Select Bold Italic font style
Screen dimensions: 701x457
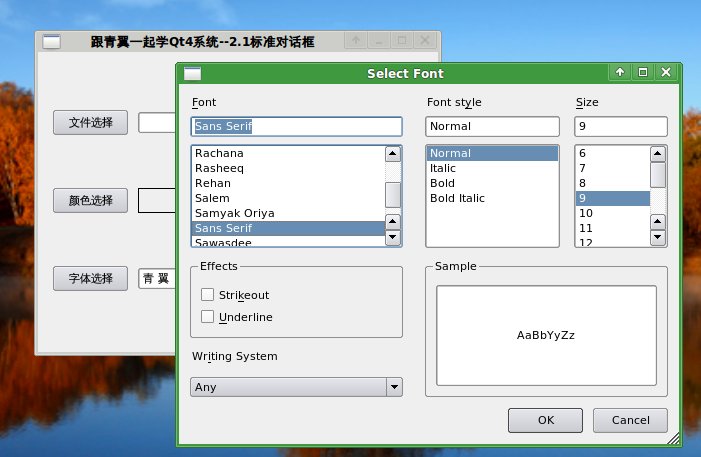pyautogui.click(x=457, y=198)
